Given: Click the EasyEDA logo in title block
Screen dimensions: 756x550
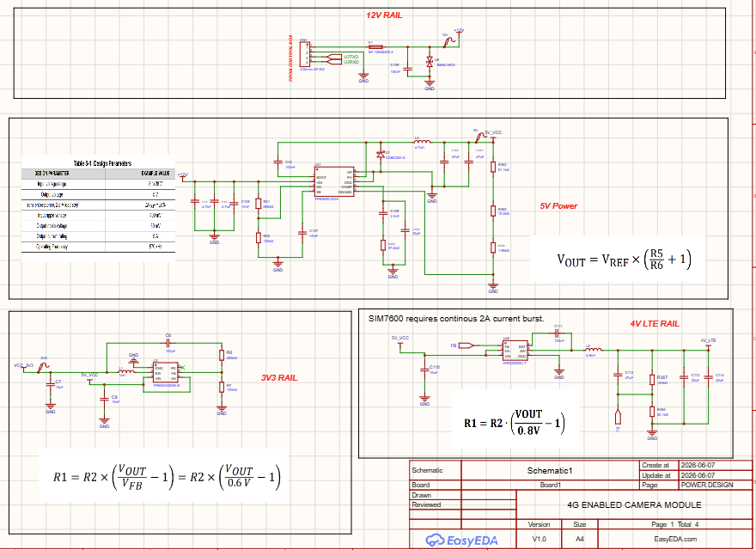Looking at the screenshot, I should [x=461, y=540].
